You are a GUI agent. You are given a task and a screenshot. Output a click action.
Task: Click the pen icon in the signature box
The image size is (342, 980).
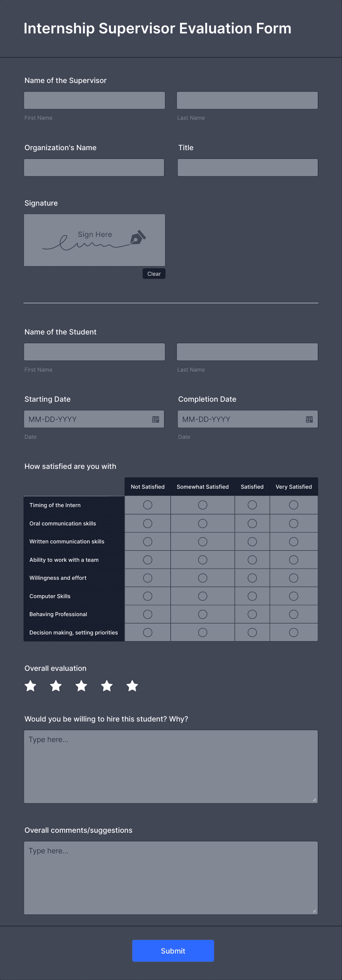(x=138, y=238)
